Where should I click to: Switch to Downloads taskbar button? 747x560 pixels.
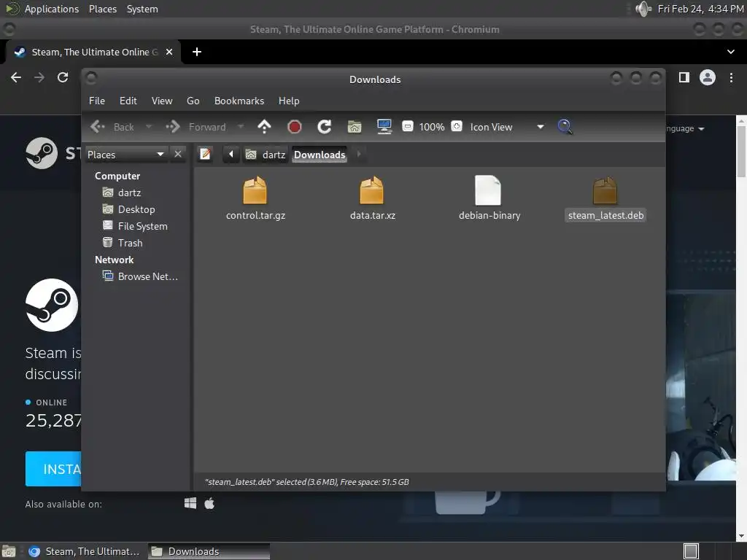pyautogui.click(x=209, y=551)
